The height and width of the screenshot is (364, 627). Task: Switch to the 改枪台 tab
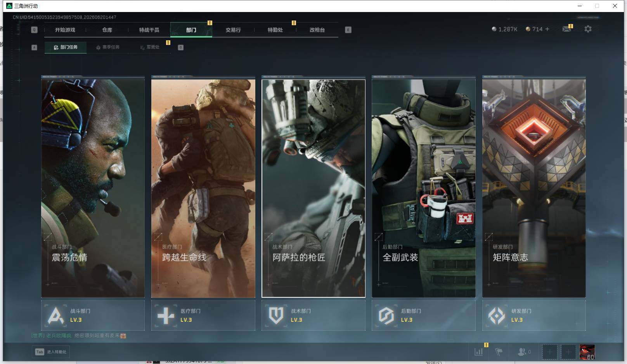pyautogui.click(x=317, y=30)
